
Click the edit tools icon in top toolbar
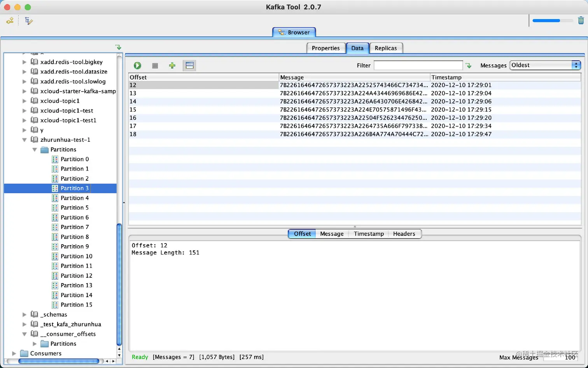(x=29, y=21)
